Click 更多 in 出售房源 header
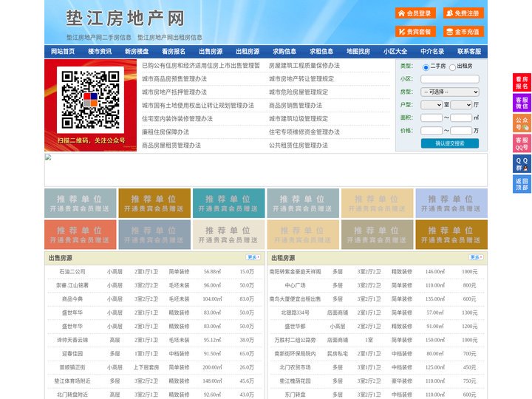 (253, 258)
